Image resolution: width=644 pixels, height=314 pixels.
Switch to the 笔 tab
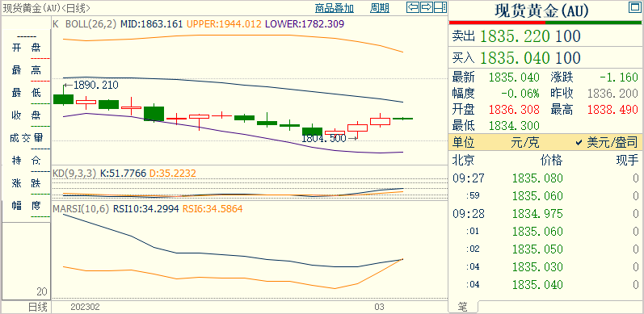click(463, 306)
